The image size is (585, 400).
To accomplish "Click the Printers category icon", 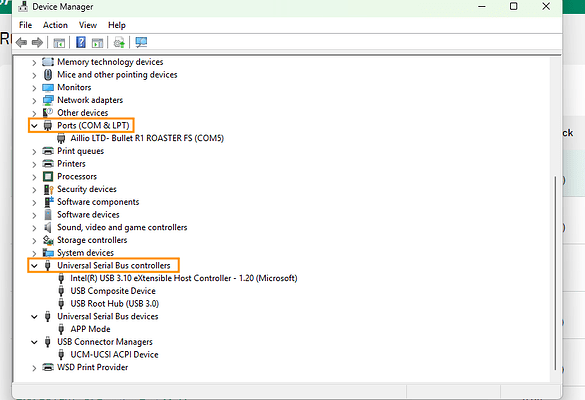I will pos(48,163).
